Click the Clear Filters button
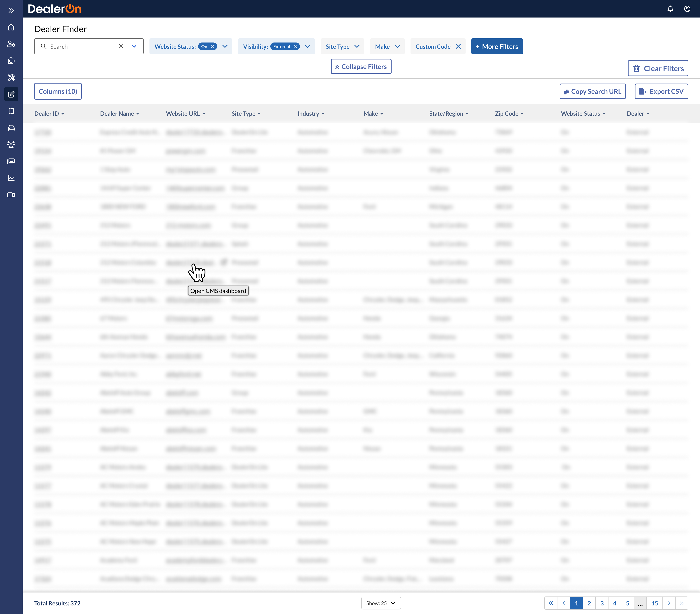The height and width of the screenshot is (614, 700). pyautogui.click(x=658, y=69)
